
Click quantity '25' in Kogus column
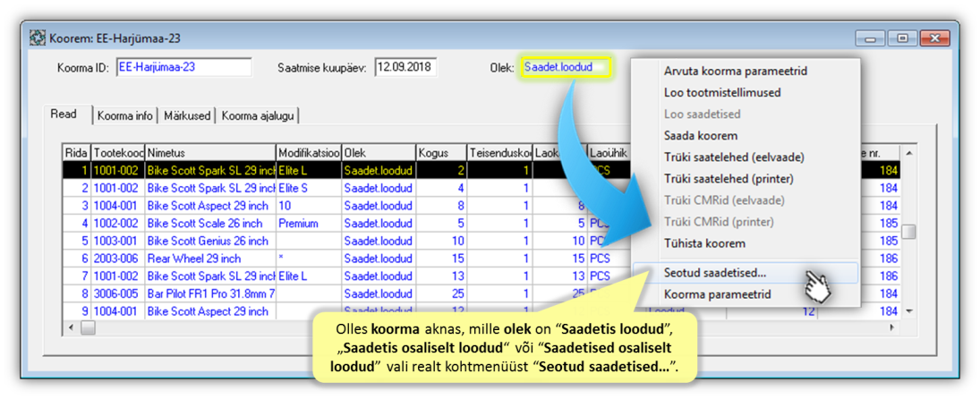click(x=441, y=293)
